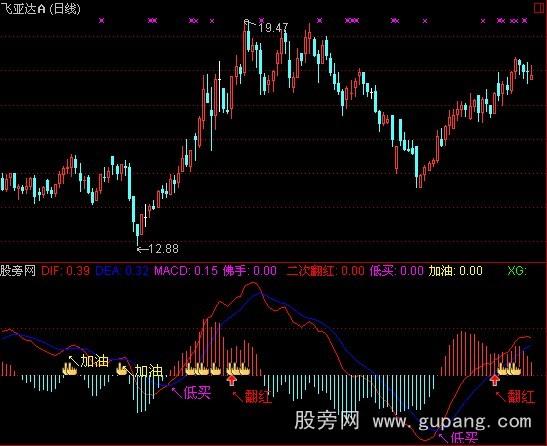Select the DEA 0.32 indicator value
This screenshot has height=446, width=547.
[x=122, y=271]
